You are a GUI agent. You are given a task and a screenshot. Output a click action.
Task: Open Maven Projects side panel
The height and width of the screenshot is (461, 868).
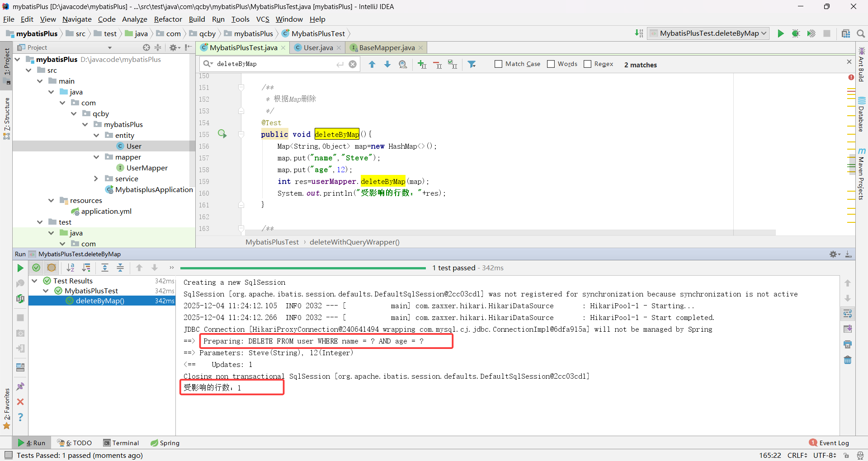[x=862, y=174]
